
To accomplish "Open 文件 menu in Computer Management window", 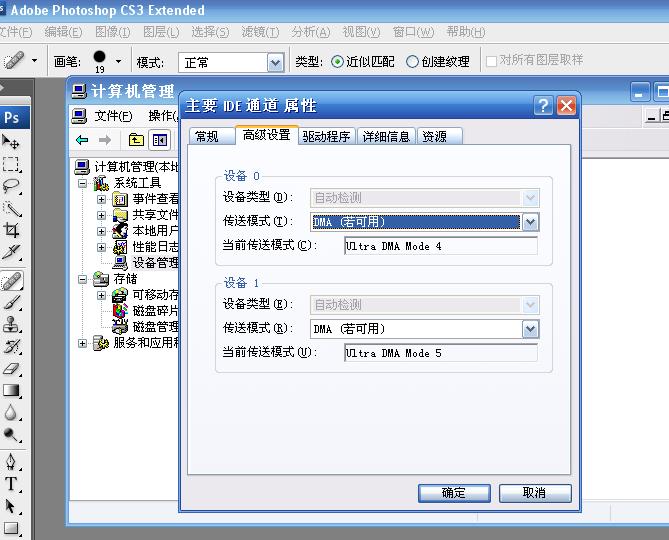I will (x=113, y=116).
